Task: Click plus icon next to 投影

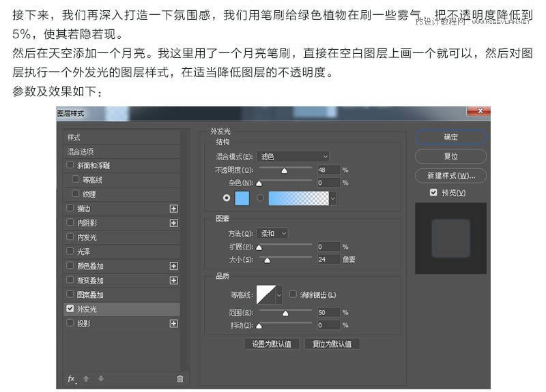Action: [173, 324]
